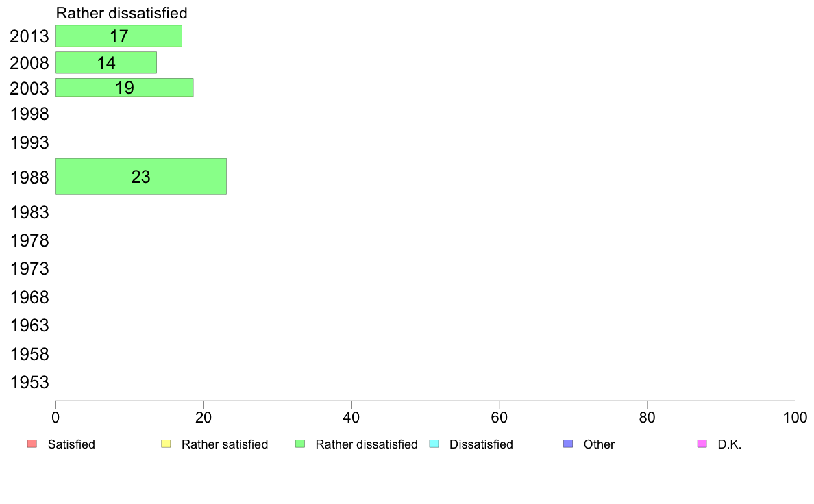The image size is (814, 504).
Task: Click the blue Other legend swatch
Action: click(x=568, y=444)
